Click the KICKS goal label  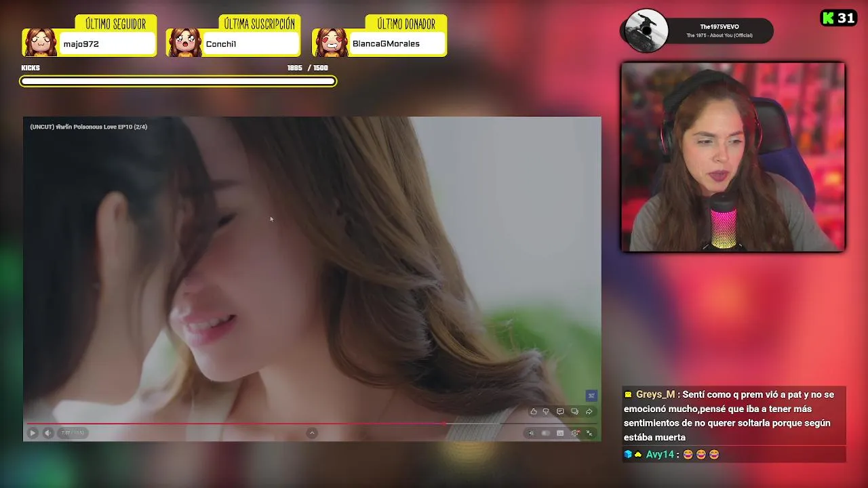point(31,68)
